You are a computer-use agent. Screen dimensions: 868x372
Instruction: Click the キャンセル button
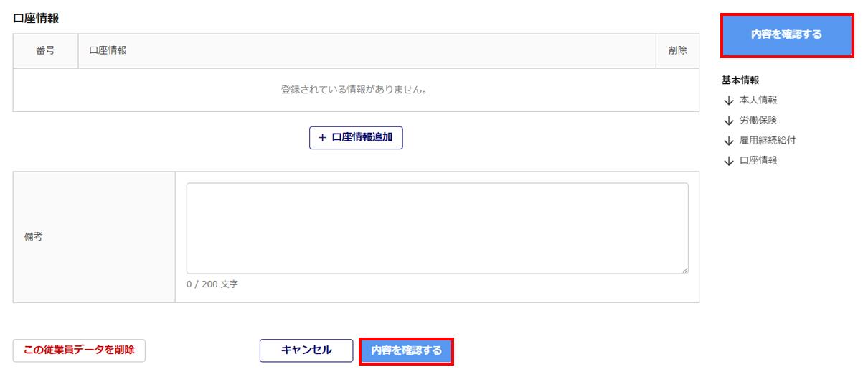(306, 350)
